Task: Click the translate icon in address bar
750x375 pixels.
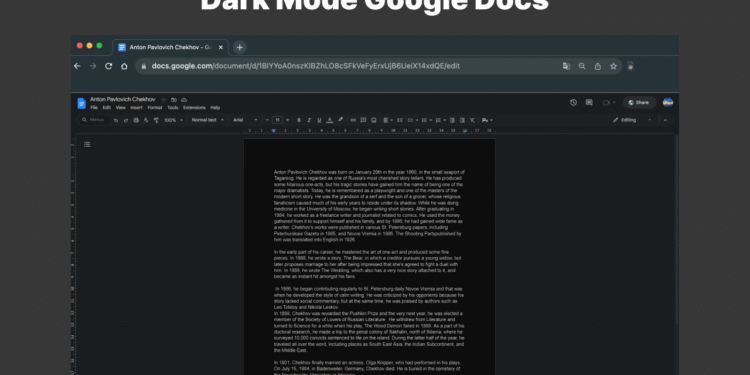Action: [x=566, y=66]
